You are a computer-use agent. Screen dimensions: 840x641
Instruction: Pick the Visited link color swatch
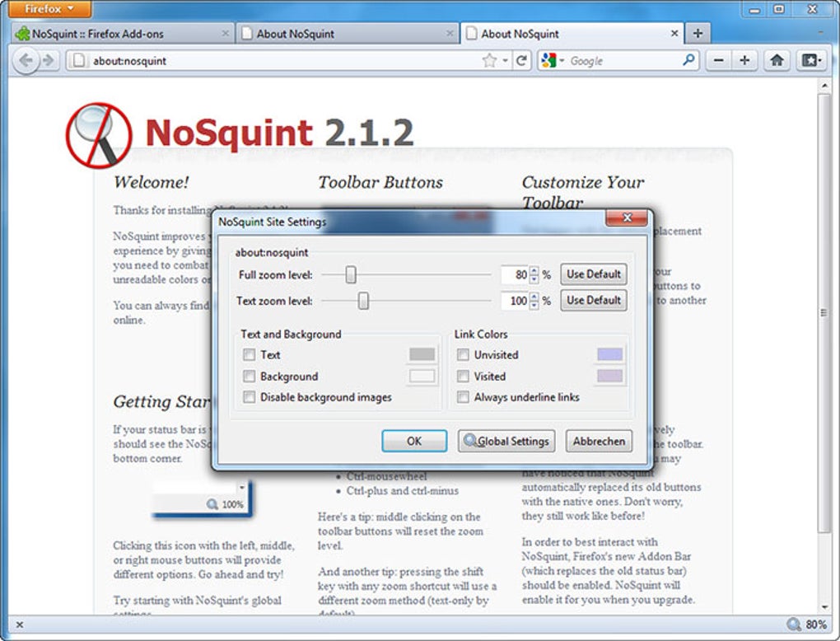[x=609, y=376]
